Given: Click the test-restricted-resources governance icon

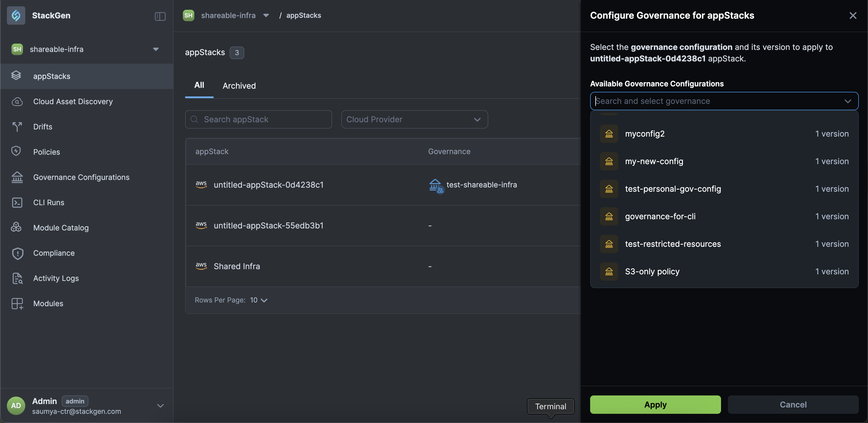Looking at the screenshot, I should point(609,244).
